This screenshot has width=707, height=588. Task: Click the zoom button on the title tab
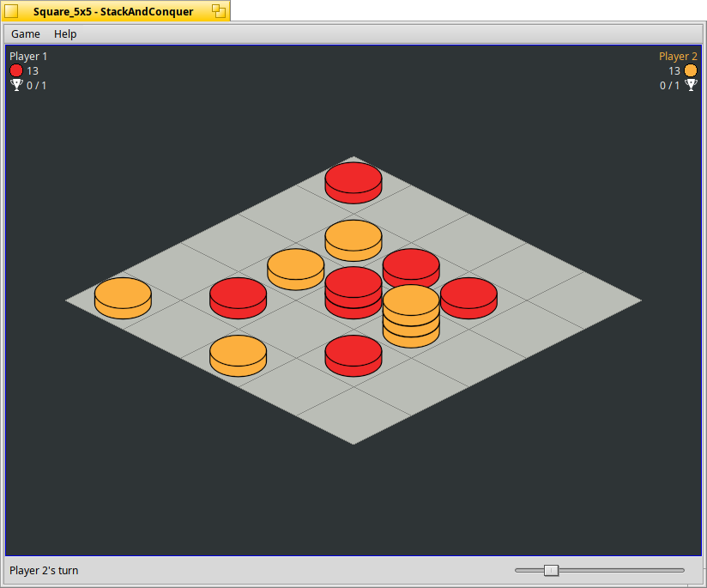point(219,11)
